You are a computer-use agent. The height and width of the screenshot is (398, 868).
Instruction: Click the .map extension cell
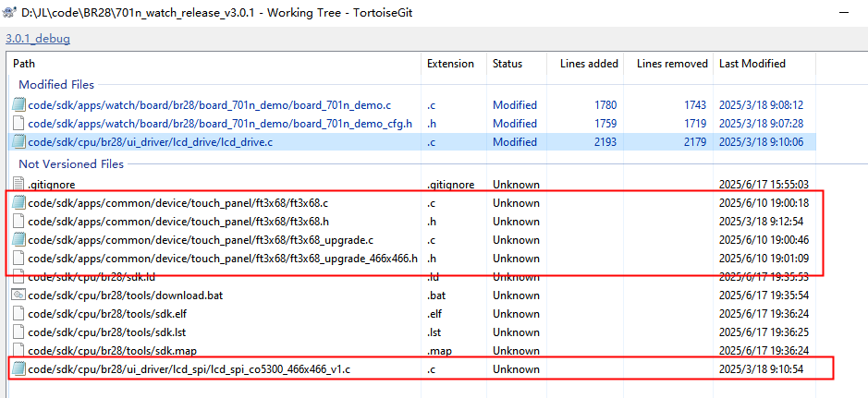tap(437, 351)
